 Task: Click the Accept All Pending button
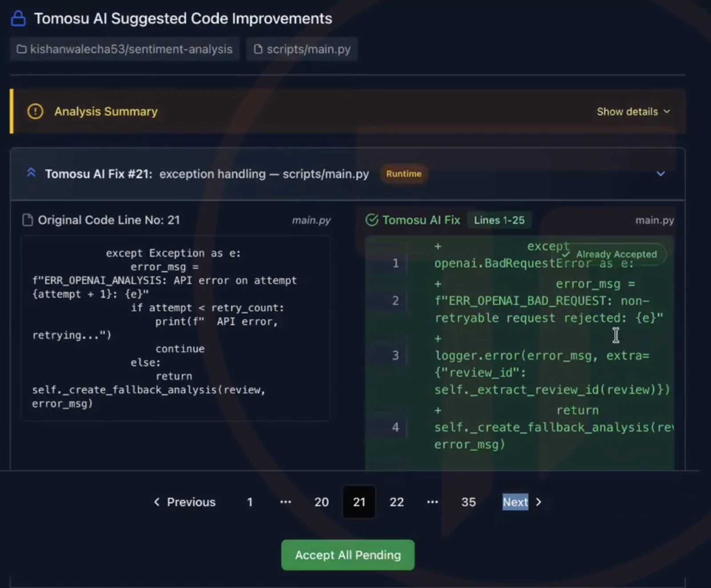(348, 555)
